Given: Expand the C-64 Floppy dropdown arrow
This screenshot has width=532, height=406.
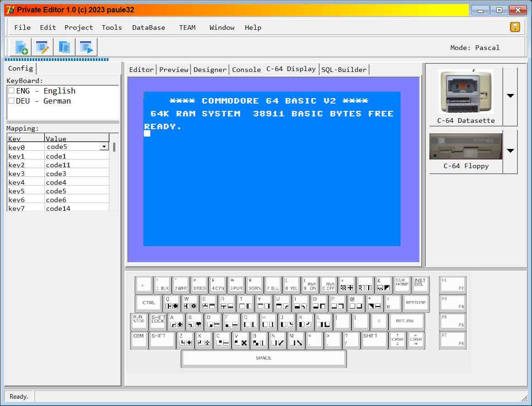Looking at the screenshot, I should (510, 151).
